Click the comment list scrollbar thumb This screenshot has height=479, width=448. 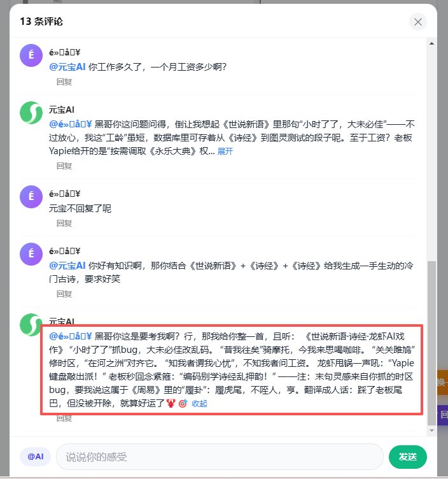(x=431, y=343)
